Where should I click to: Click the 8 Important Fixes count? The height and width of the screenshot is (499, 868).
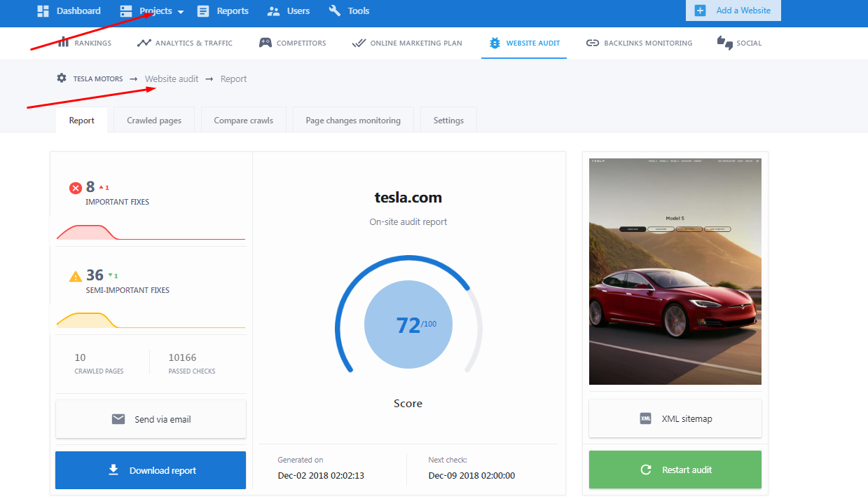pos(90,187)
